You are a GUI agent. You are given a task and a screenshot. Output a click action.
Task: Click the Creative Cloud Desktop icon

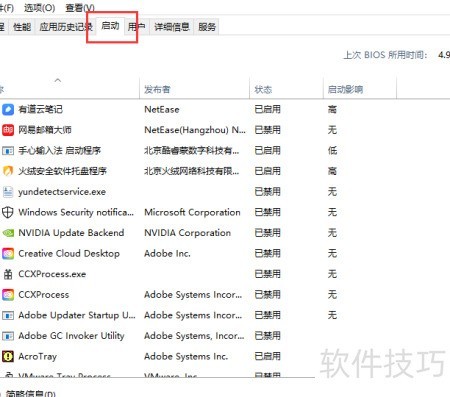(x=8, y=254)
